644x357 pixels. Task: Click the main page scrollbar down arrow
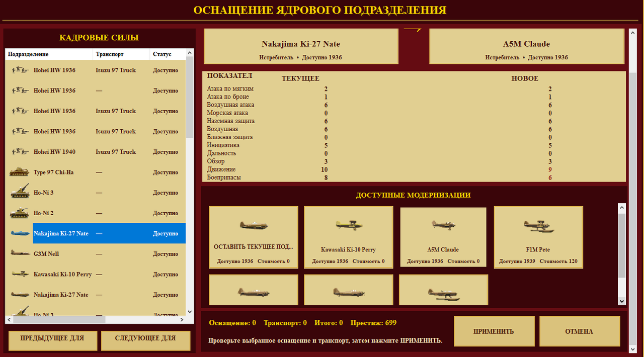pos(633,348)
